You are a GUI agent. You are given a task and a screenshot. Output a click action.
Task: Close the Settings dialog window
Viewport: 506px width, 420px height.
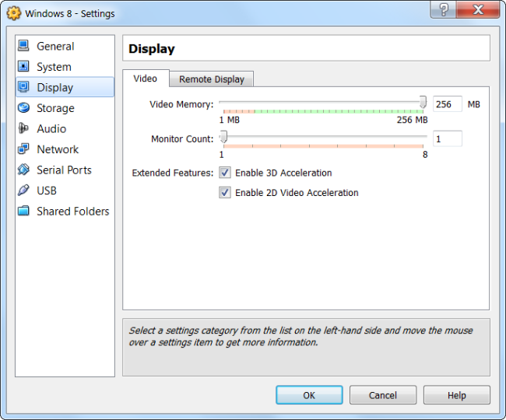478,9
